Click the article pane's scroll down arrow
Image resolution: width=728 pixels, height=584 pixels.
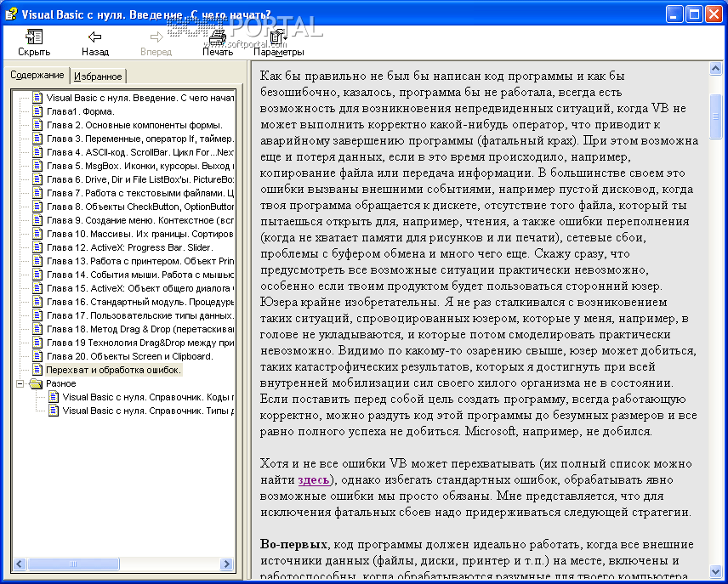tap(715, 571)
